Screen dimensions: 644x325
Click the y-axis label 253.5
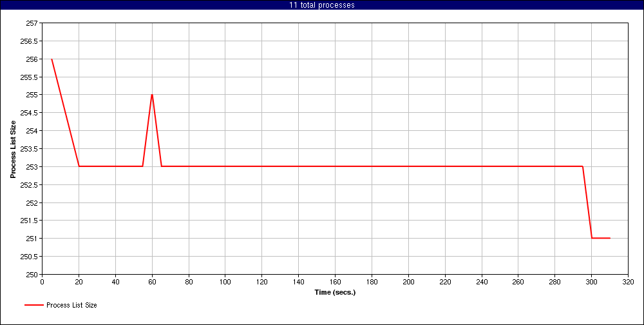(30, 148)
